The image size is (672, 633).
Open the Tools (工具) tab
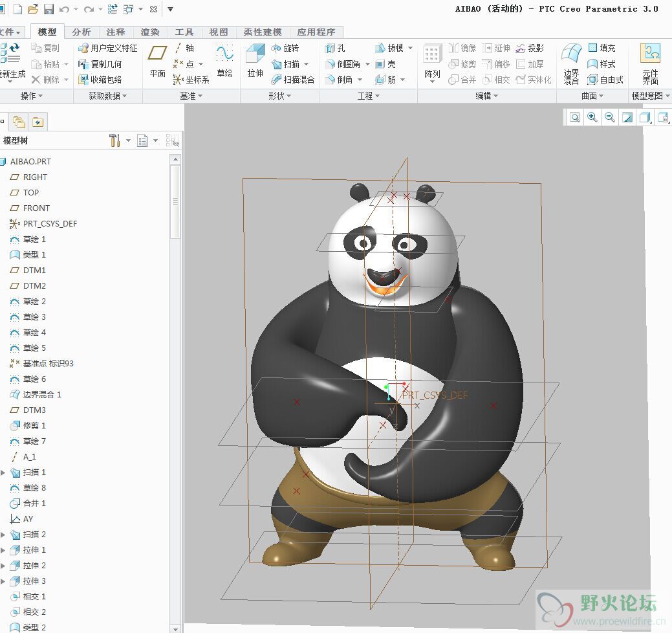[184, 32]
